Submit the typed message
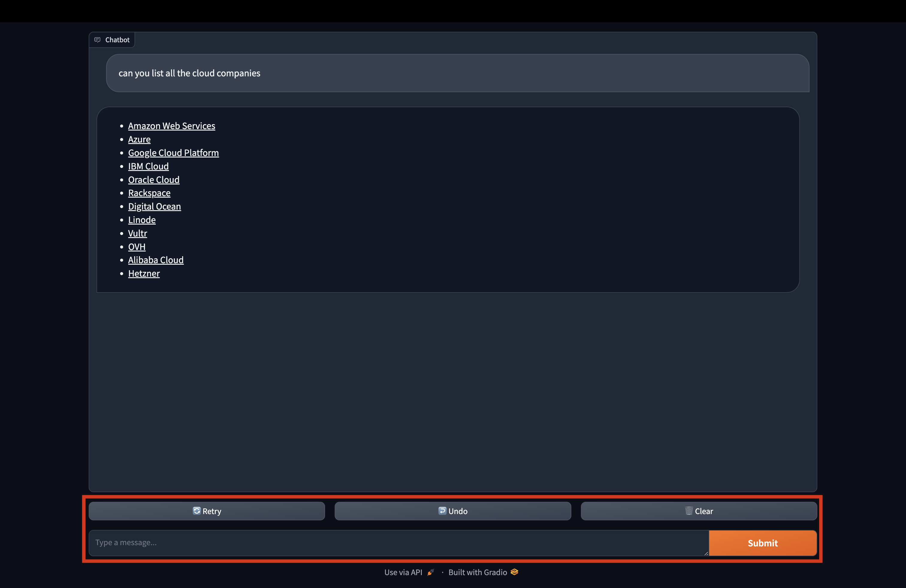The image size is (906, 588). click(762, 543)
